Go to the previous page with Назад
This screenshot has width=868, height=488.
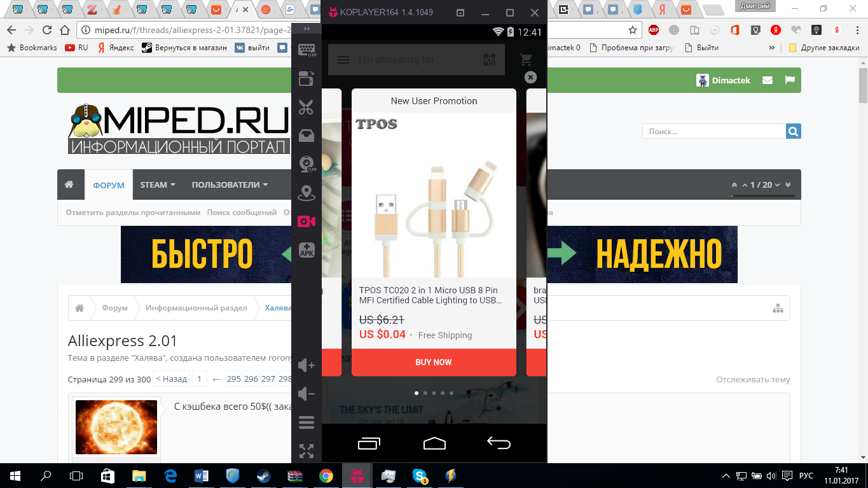point(172,379)
